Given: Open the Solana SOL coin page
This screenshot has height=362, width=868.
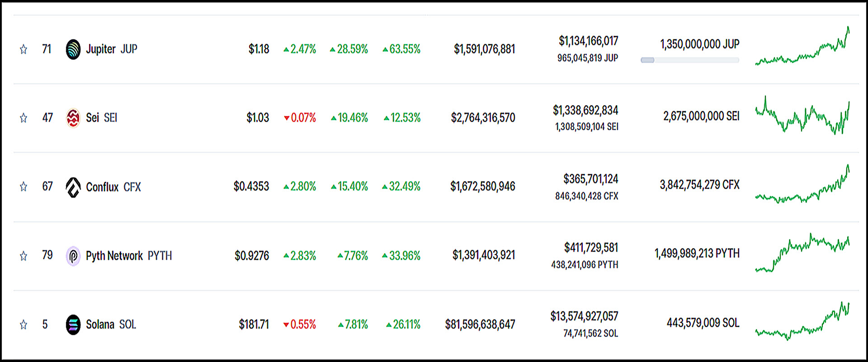Looking at the screenshot, I should point(111,324).
